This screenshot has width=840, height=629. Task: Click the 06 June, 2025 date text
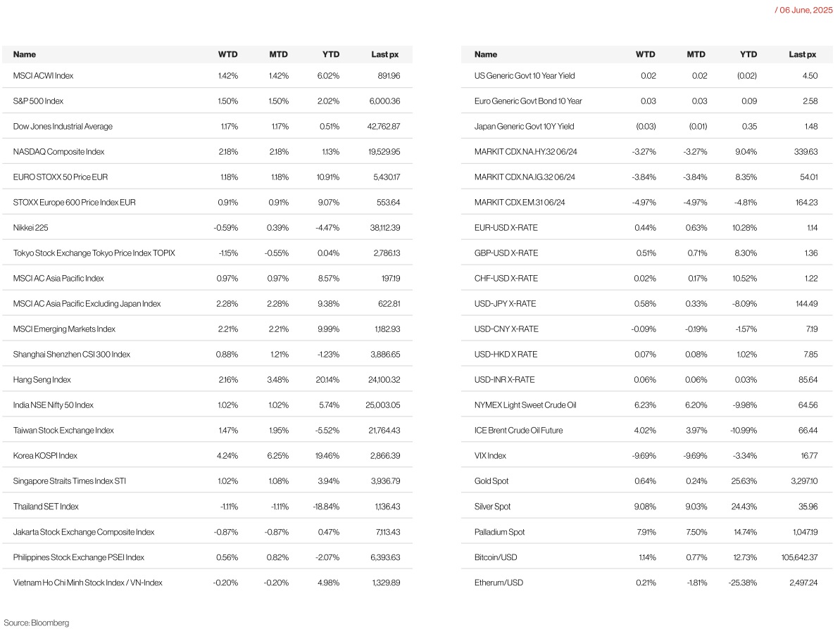point(803,10)
